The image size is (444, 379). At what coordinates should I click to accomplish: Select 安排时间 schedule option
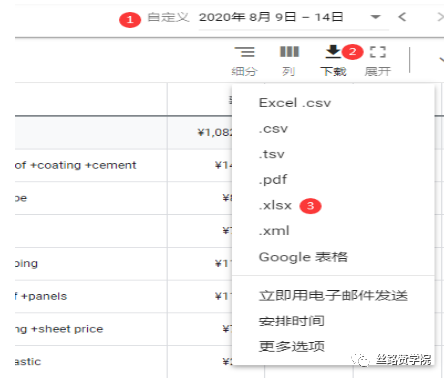tap(292, 321)
